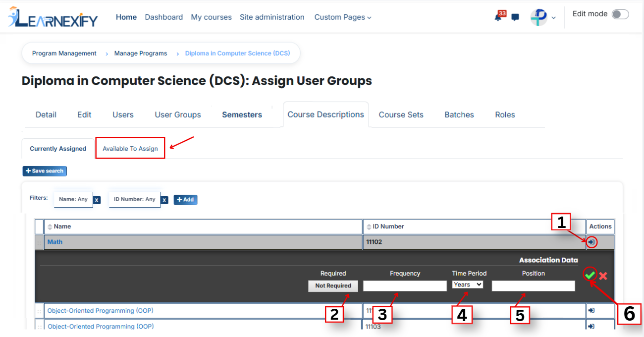Viewport: 644px width, 337px height.
Task: Open My courses in navigation
Action: pos(212,17)
